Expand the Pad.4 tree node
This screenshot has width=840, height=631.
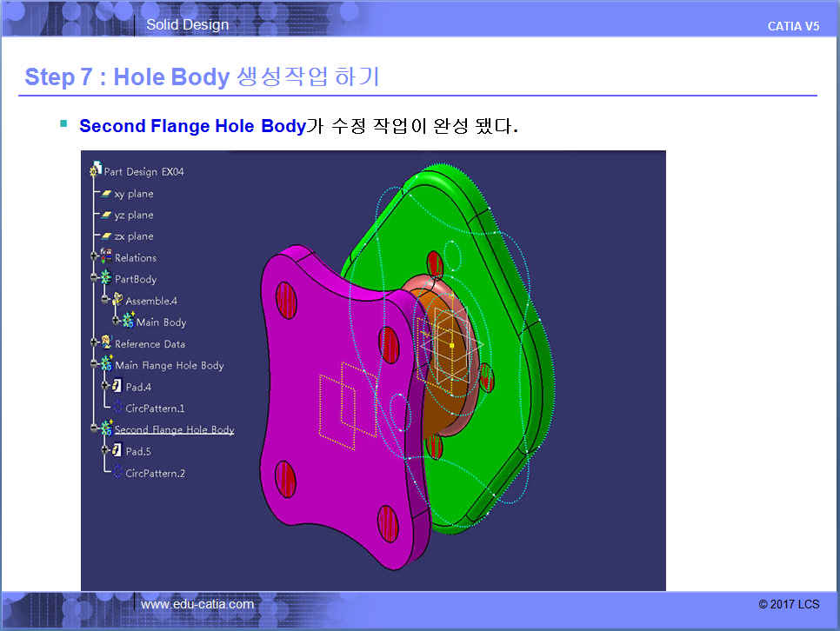104,387
